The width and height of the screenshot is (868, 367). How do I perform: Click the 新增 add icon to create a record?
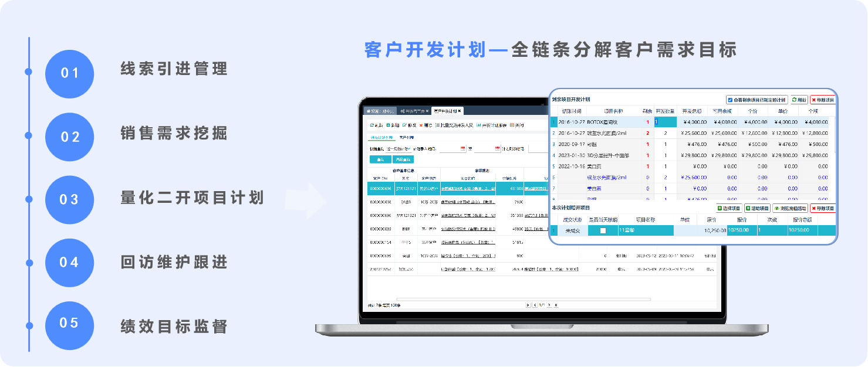tap(393, 125)
